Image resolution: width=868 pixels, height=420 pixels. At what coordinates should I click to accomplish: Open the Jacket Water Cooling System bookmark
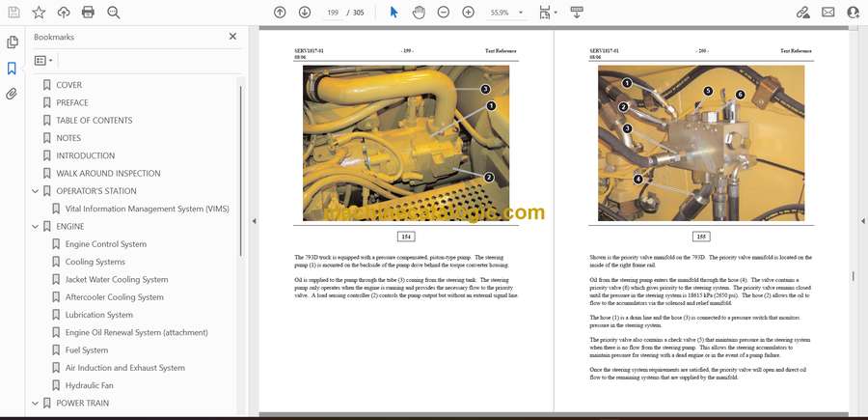coord(117,280)
